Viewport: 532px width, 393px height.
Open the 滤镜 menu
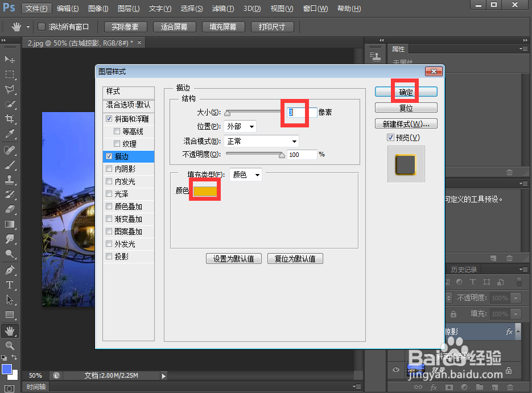[x=222, y=9]
